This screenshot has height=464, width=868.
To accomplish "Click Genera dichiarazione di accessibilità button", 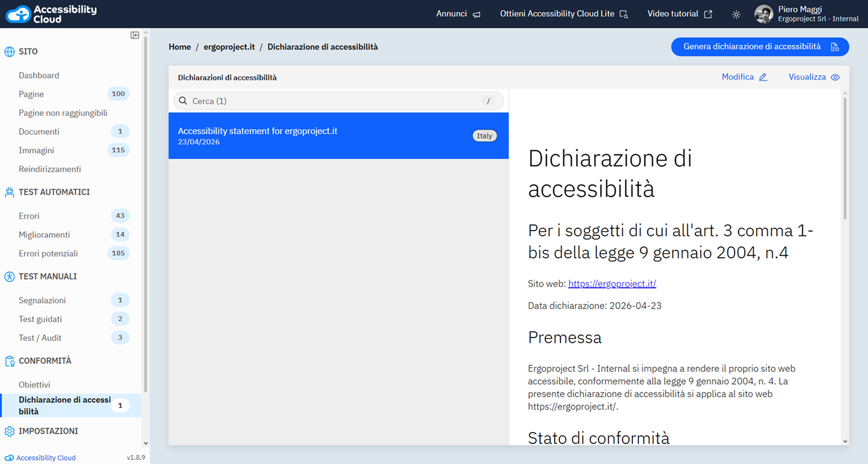I will coord(760,47).
